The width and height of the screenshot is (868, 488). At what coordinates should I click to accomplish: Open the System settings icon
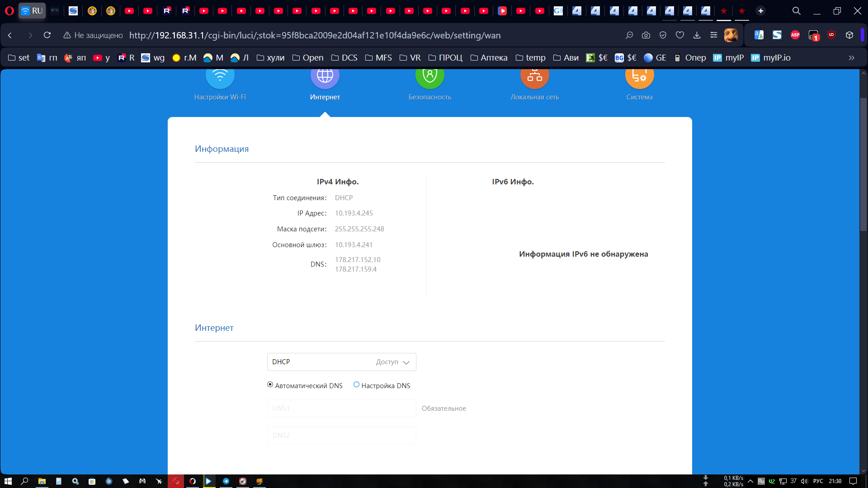click(639, 77)
